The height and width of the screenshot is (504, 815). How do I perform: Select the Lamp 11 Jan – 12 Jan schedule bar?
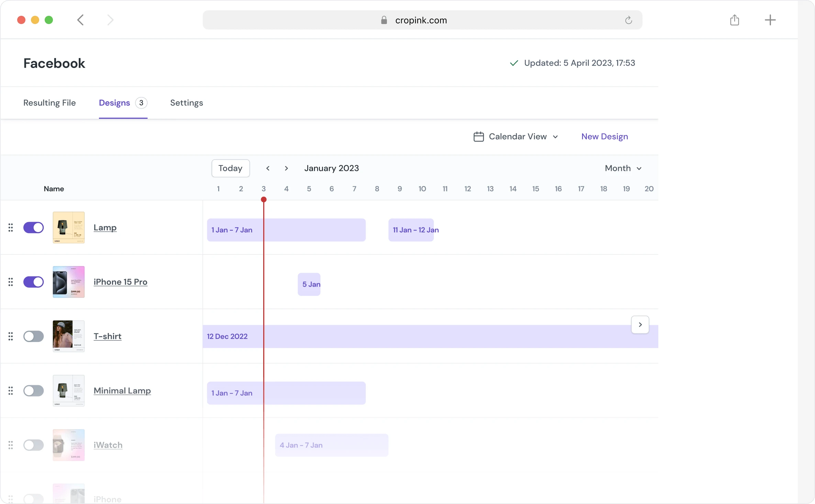[x=411, y=230]
